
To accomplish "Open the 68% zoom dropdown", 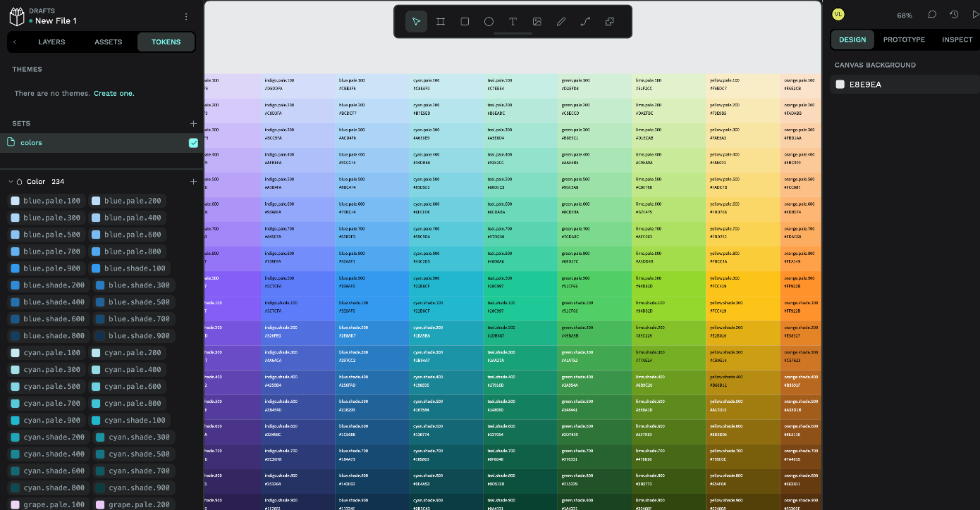I will [x=904, y=15].
